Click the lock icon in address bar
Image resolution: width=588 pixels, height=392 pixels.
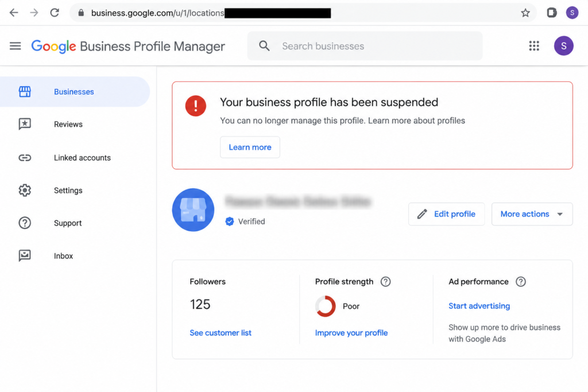81,13
